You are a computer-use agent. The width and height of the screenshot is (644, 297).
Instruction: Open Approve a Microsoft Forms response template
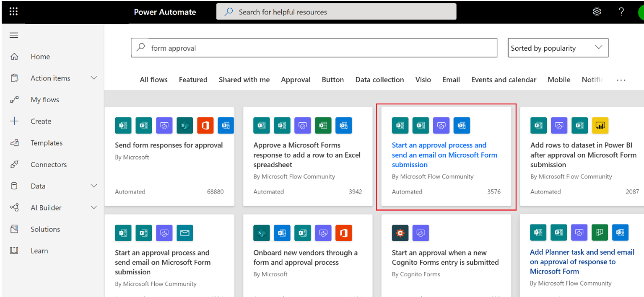coord(307,155)
